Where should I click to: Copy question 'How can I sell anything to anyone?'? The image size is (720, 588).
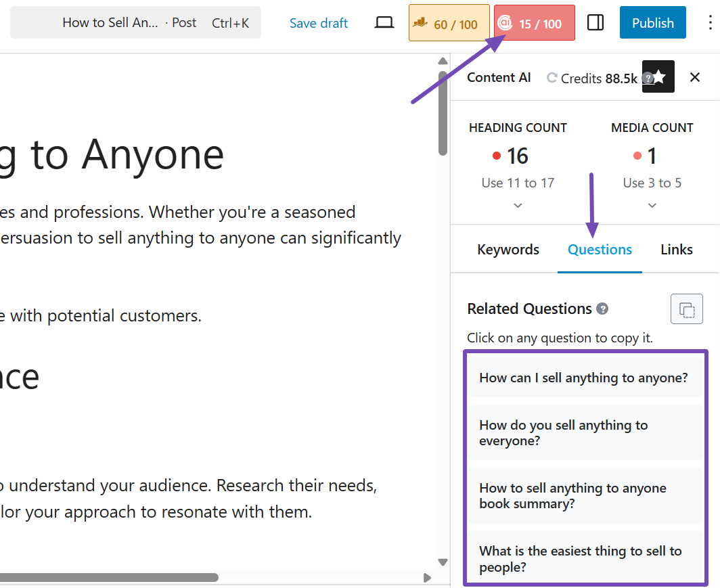point(583,378)
